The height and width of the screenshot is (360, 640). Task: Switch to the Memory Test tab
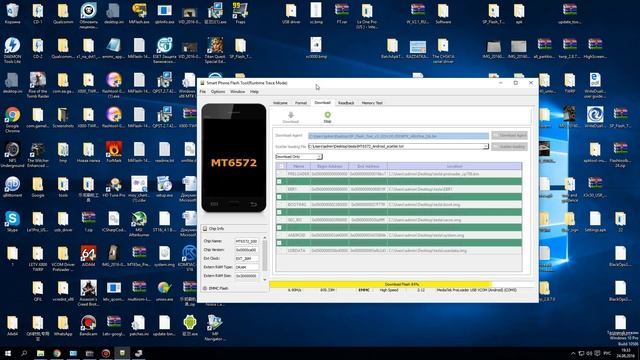[x=372, y=103]
